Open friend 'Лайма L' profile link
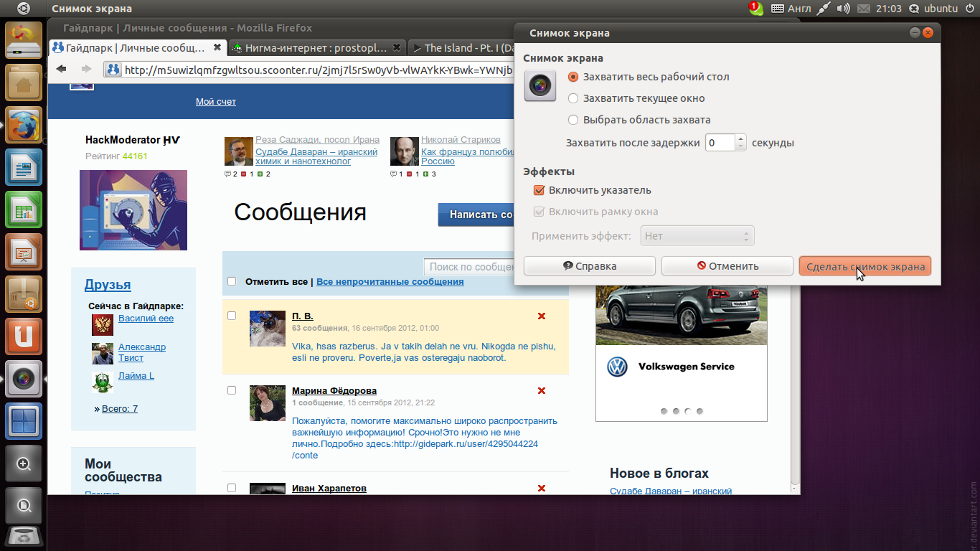 coord(136,376)
